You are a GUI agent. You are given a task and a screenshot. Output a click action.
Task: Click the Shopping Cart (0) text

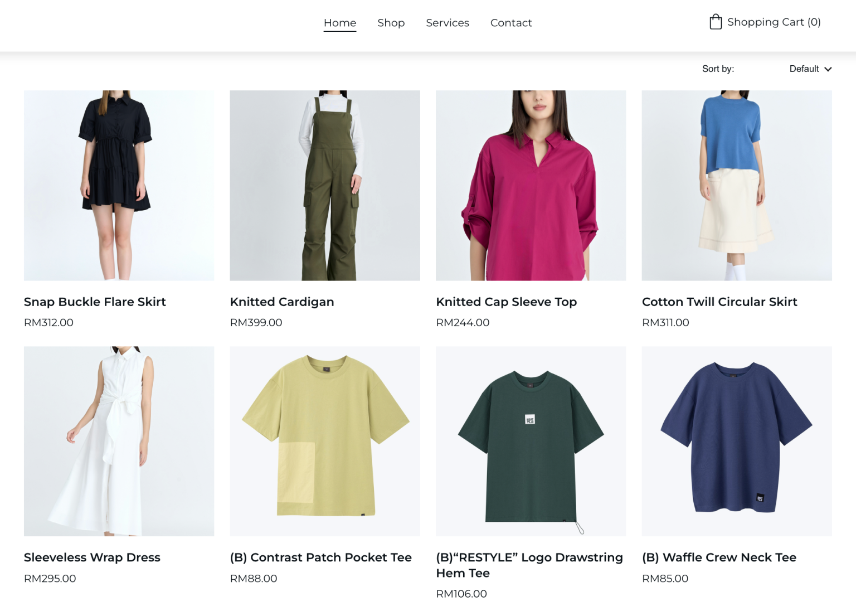click(774, 22)
